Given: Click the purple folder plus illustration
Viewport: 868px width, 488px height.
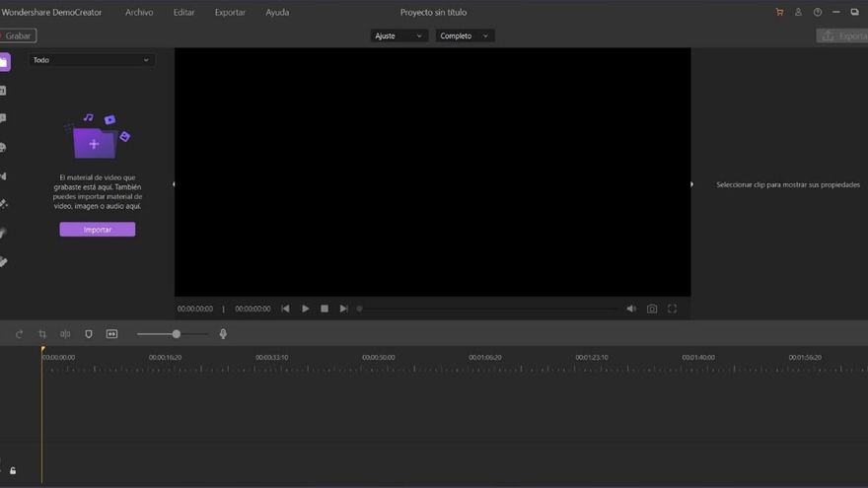Looking at the screenshot, I should point(98,136).
